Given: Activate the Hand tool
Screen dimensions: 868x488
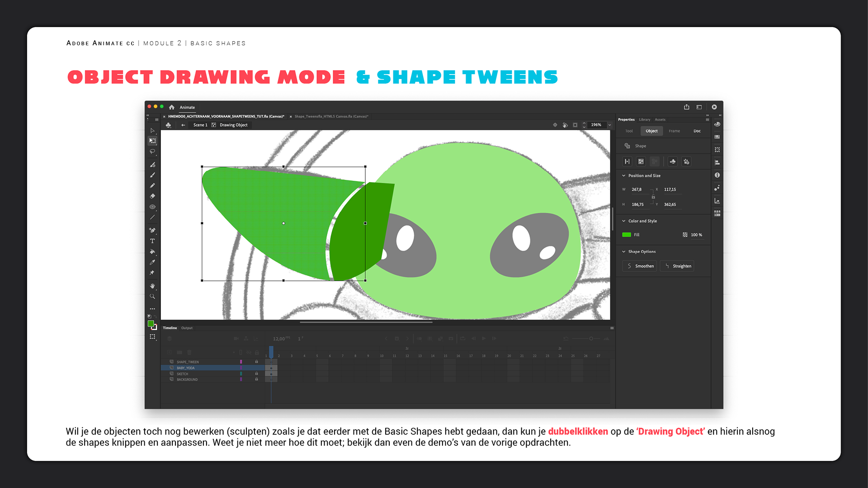Looking at the screenshot, I should click(152, 286).
